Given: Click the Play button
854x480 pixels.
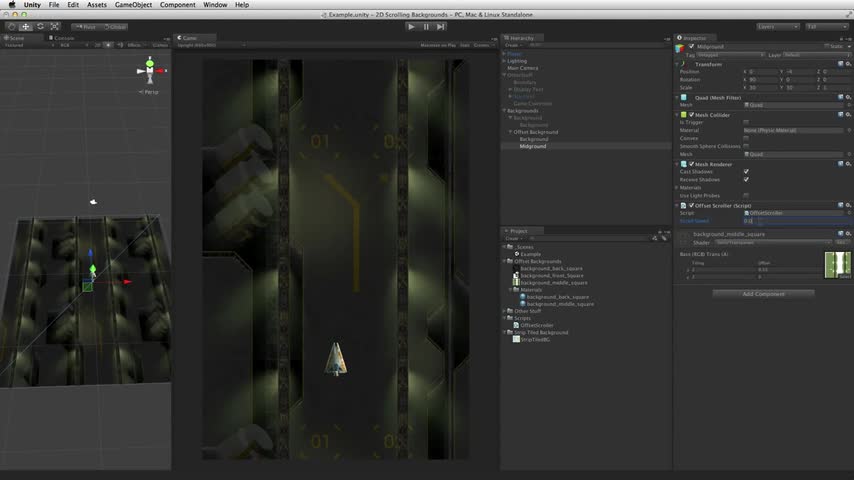Looking at the screenshot, I should point(411,26).
